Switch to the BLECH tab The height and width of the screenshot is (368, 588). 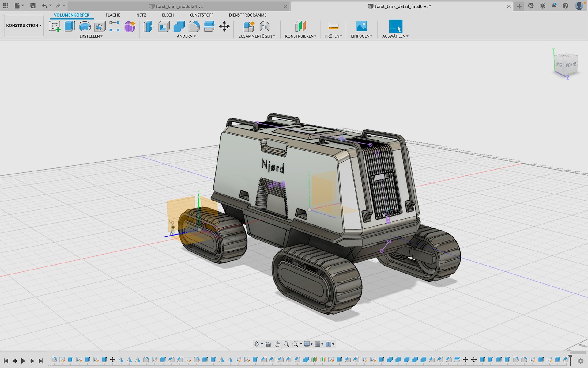coord(168,15)
